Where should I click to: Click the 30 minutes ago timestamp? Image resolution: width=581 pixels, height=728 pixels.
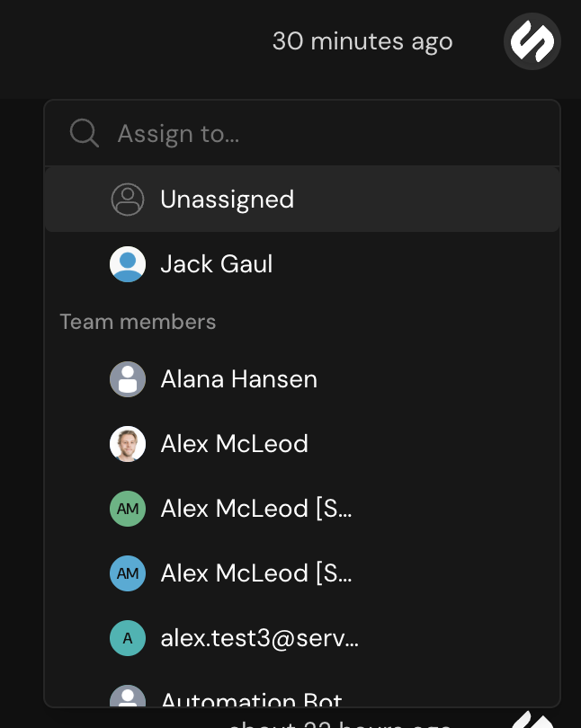[x=363, y=41]
